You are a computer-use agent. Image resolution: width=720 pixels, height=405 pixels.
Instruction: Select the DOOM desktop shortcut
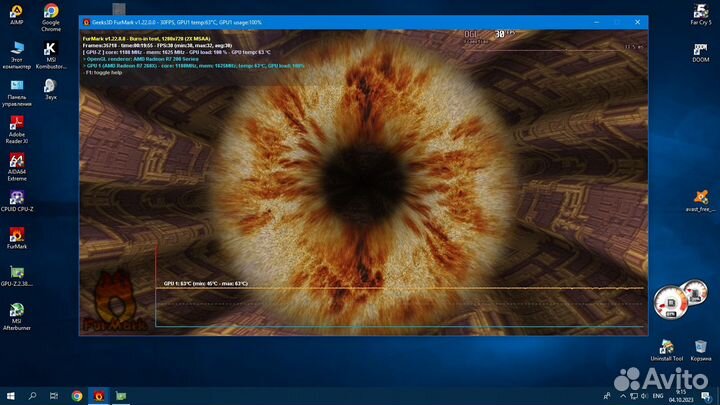(x=701, y=52)
